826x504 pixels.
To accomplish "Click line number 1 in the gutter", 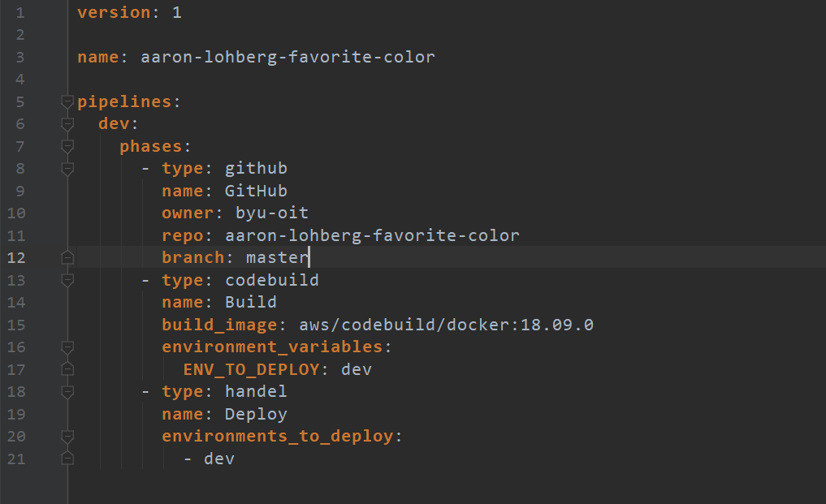I will (x=20, y=13).
